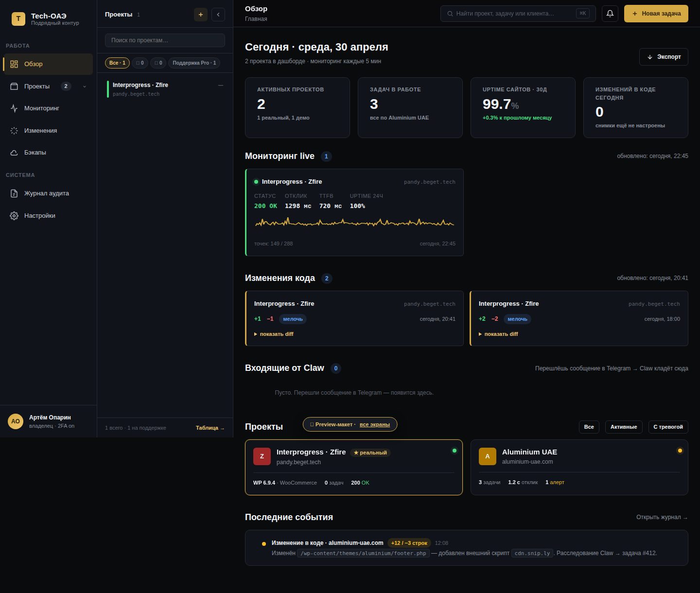Click "мелочь" tag on the 20:41 change

(x=293, y=319)
